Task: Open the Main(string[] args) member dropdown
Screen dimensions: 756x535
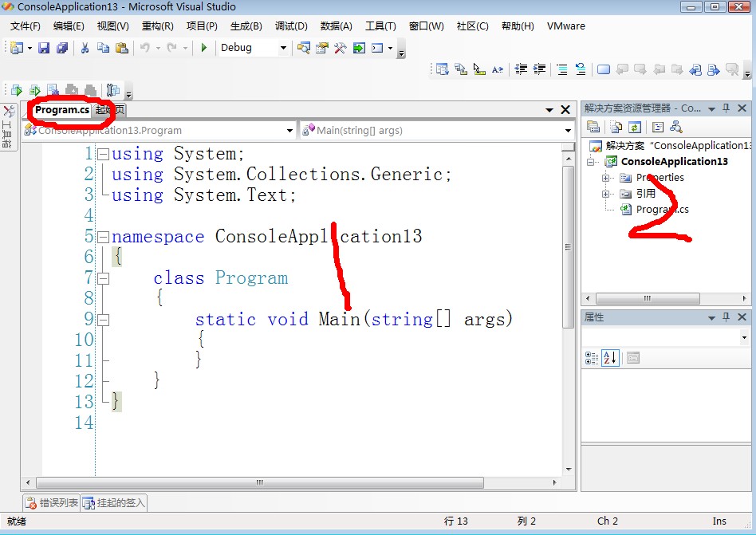Action: (x=568, y=131)
